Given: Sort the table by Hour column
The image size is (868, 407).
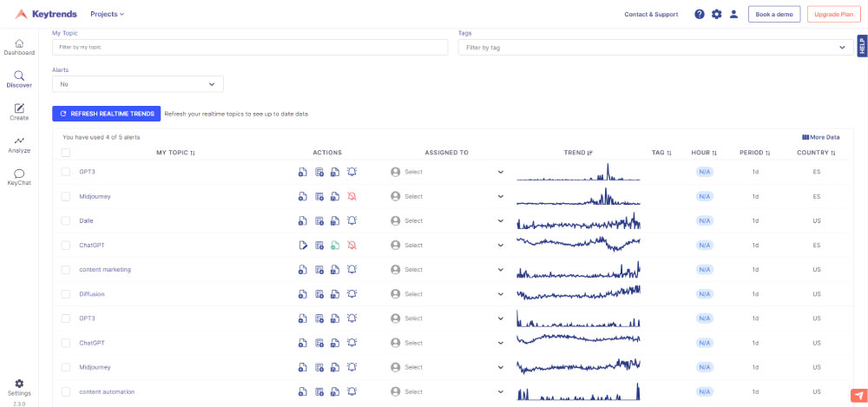Looking at the screenshot, I should click(x=704, y=152).
